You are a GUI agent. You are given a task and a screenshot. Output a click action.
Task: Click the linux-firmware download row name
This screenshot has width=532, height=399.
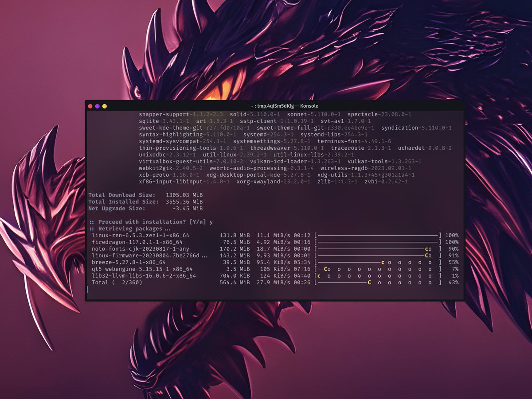[149, 256]
